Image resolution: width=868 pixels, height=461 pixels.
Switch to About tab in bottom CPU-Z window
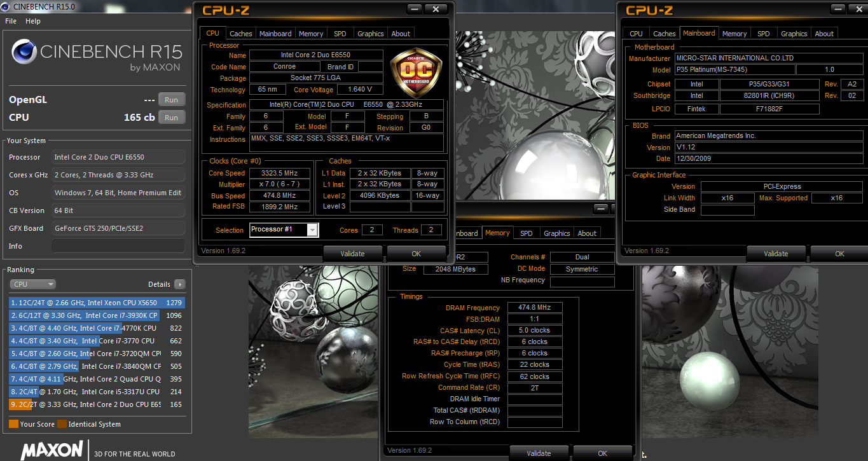tap(587, 233)
